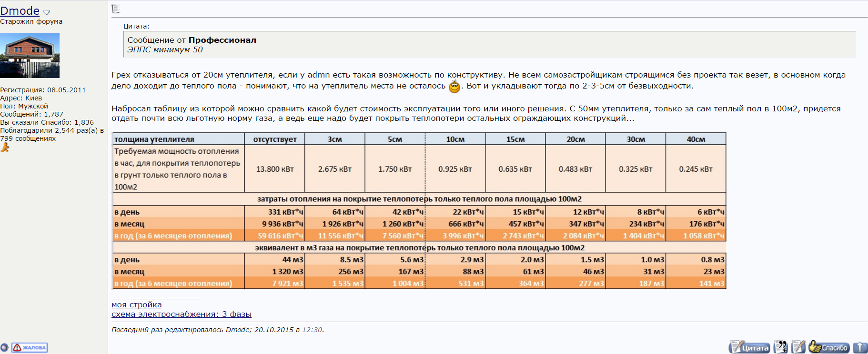Click the multi-quote icon with quotation marks
868x354 pixels.
[781, 347]
